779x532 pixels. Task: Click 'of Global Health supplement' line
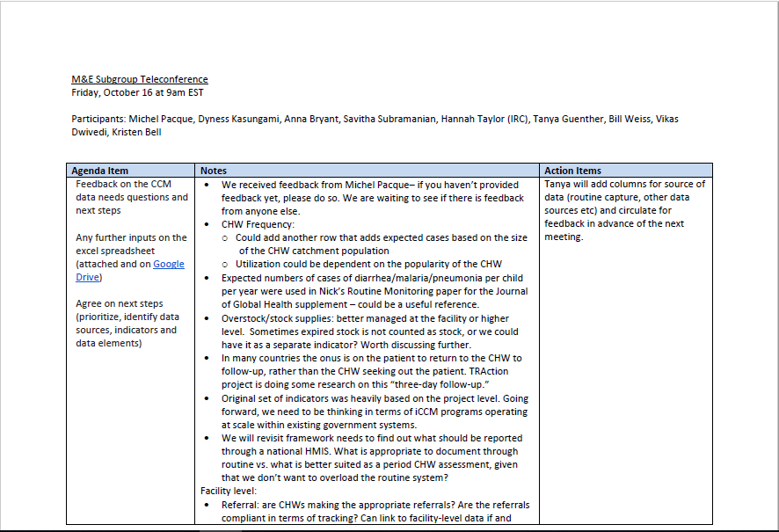click(350, 304)
